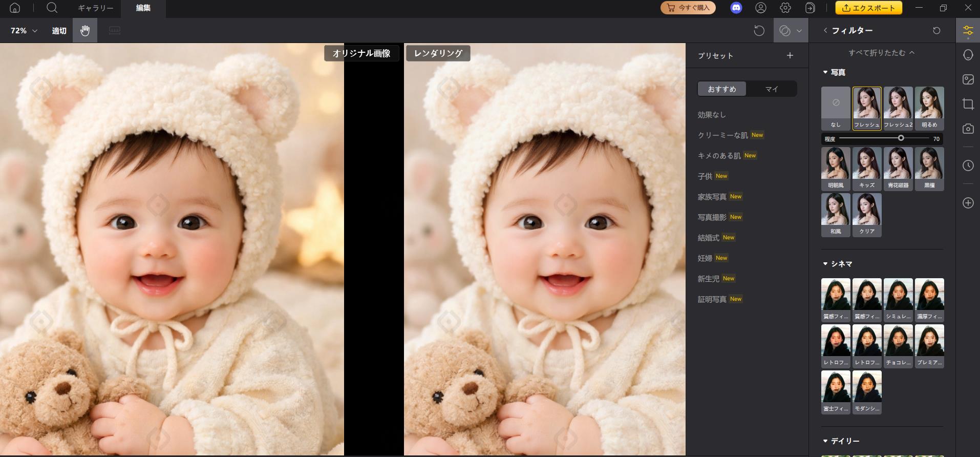
Task: Click the grayed ruler toolbar icon
Action: click(115, 31)
